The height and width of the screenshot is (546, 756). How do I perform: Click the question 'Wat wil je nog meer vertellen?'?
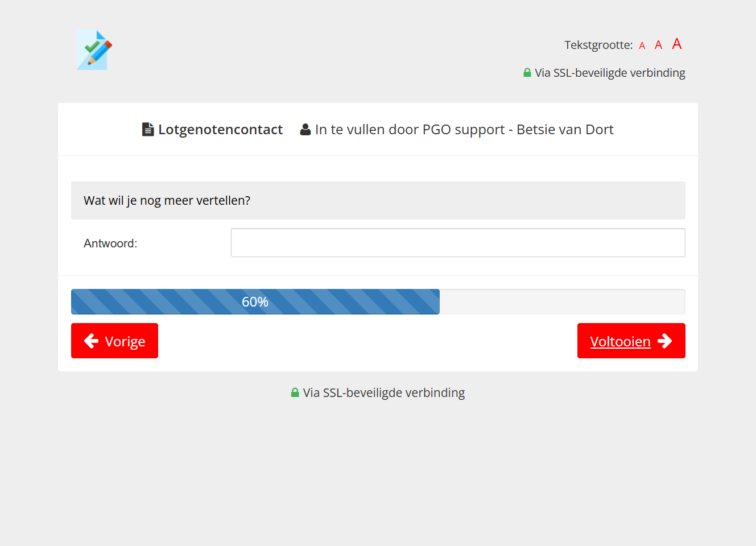167,201
